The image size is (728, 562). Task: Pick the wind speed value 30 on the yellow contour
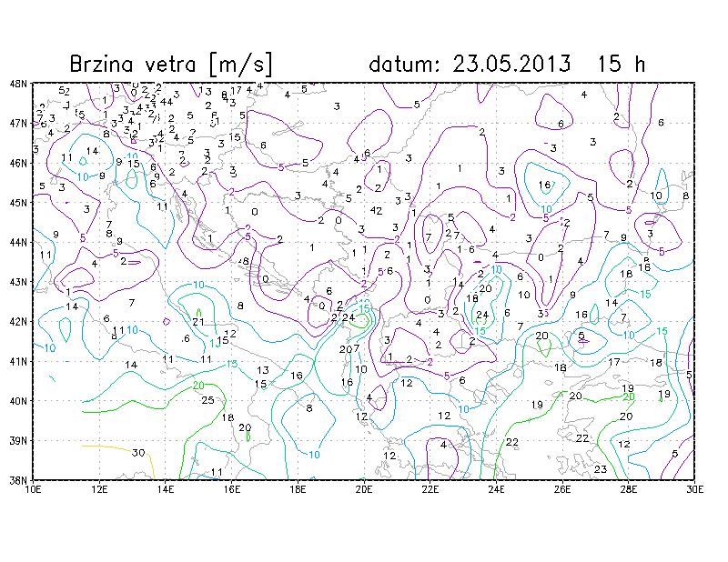[x=138, y=453]
